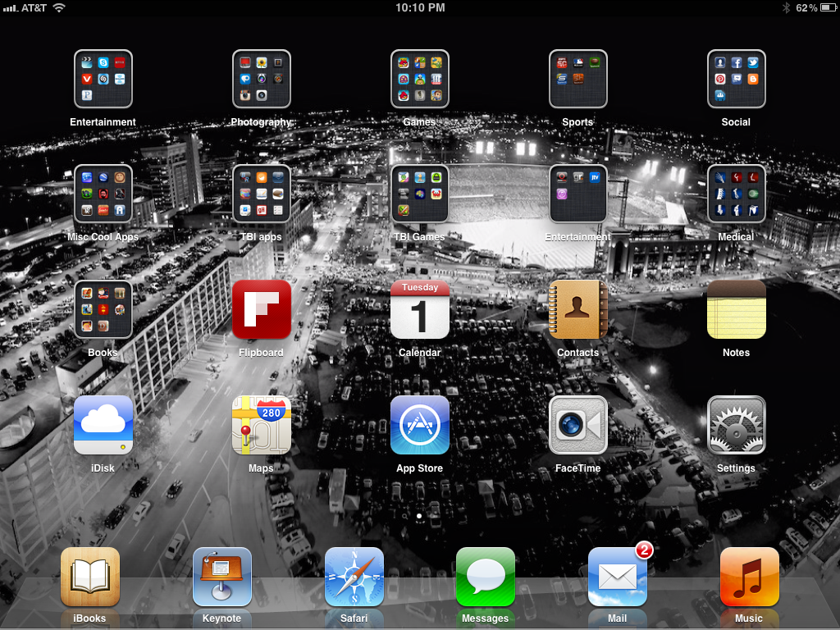Image resolution: width=840 pixels, height=630 pixels.
Task: Open the Misc Cool Apps folder
Action: point(103,194)
